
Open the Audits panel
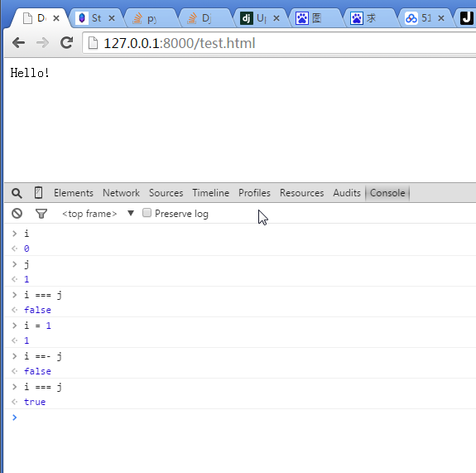click(347, 193)
